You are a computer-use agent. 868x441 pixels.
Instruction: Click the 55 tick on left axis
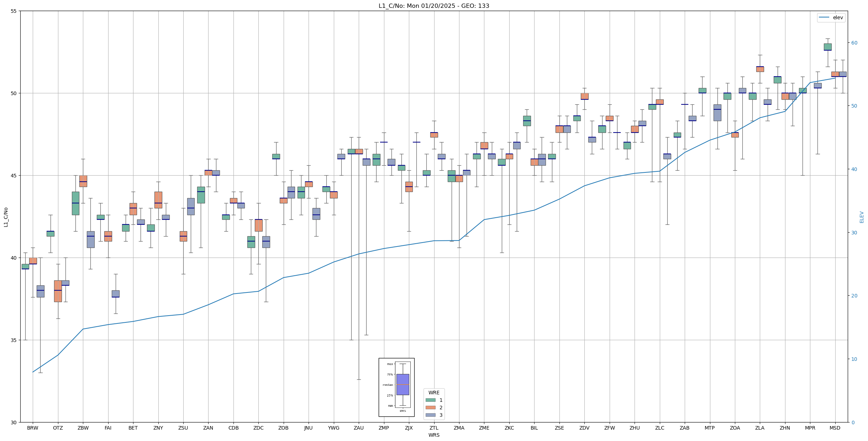14,11
